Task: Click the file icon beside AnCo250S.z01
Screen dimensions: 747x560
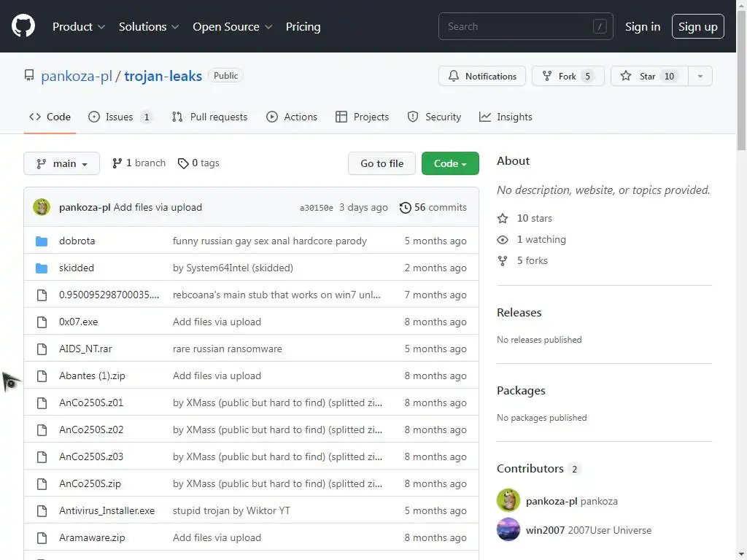Action: [x=42, y=402]
